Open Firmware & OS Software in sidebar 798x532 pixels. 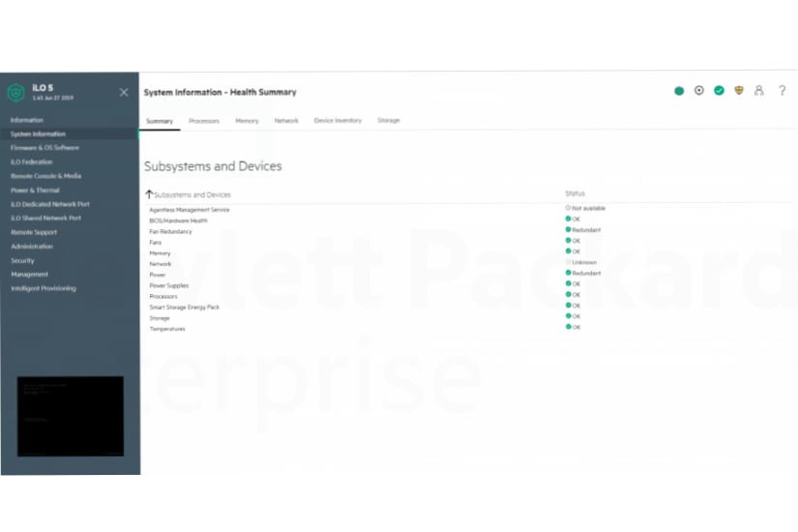(x=44, y=148)
